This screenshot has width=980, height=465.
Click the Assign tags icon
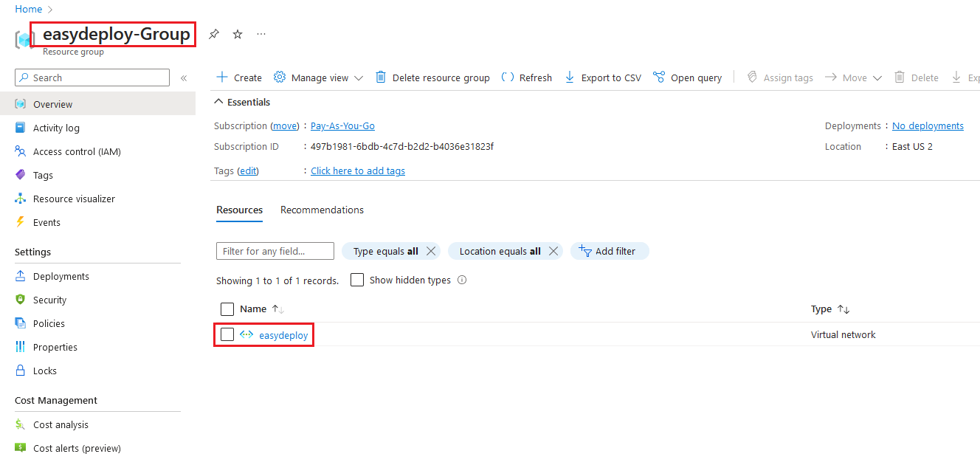pos(753,77)
